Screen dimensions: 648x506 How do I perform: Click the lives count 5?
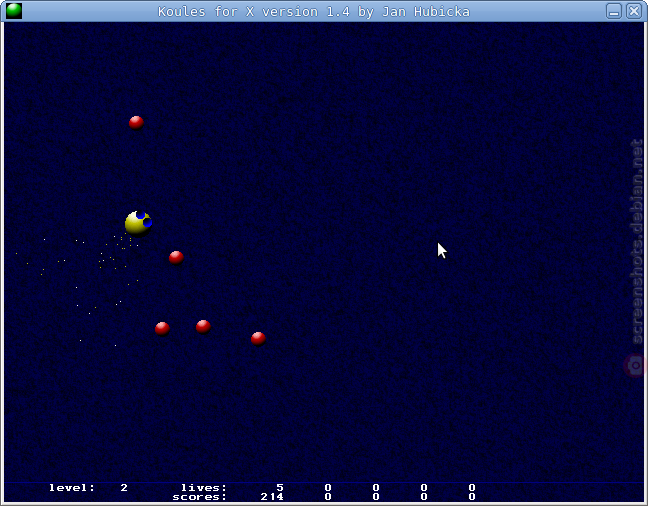[x=280, y=488]
